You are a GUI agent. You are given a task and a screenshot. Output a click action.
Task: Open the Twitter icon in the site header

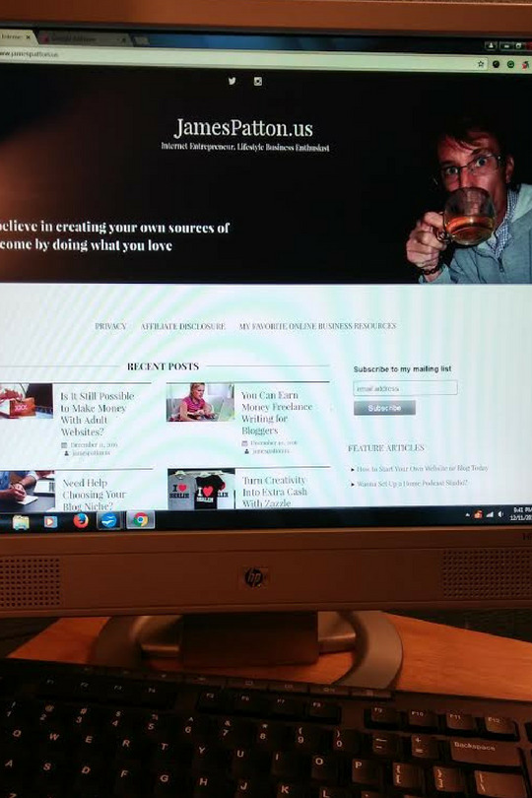pos(233,81)
